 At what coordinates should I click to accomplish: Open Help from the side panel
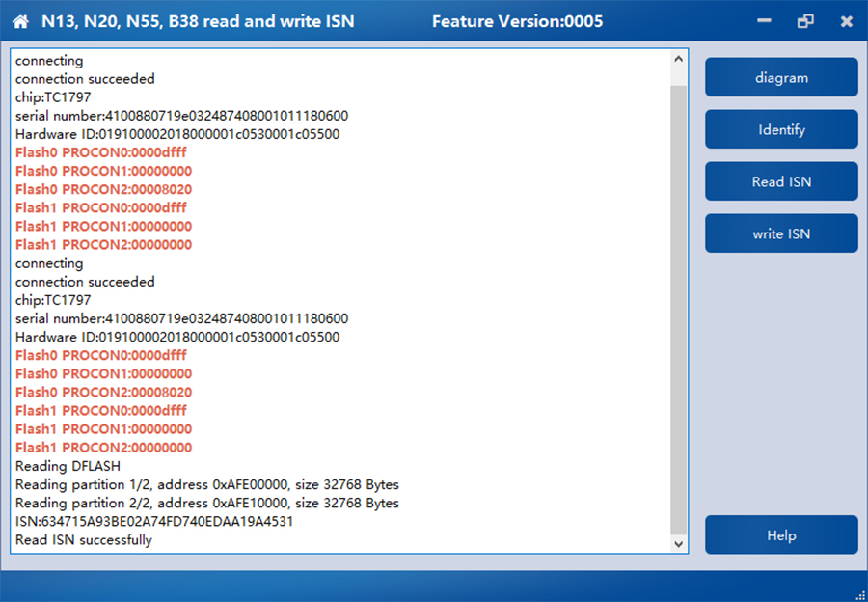pos(781,535)
